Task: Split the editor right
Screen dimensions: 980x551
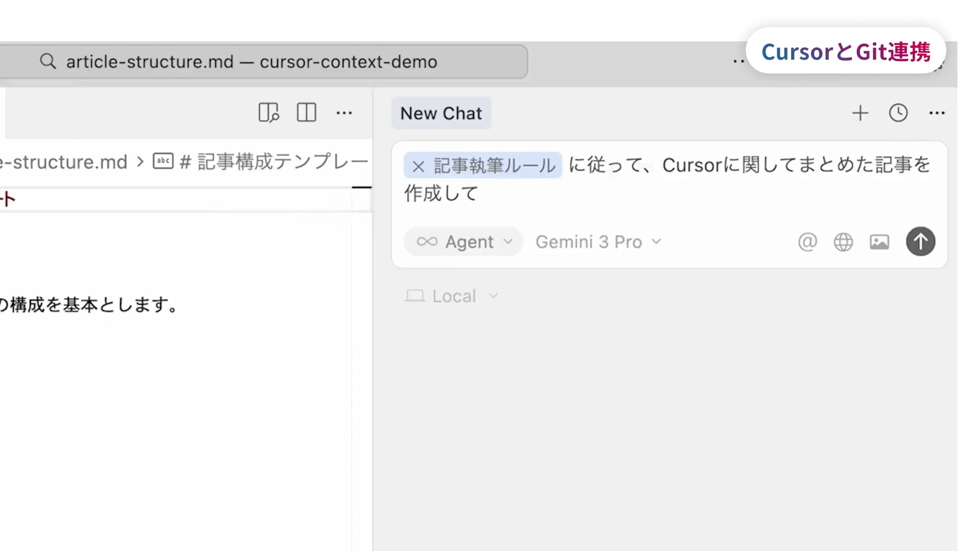Action: coord(306,112)
